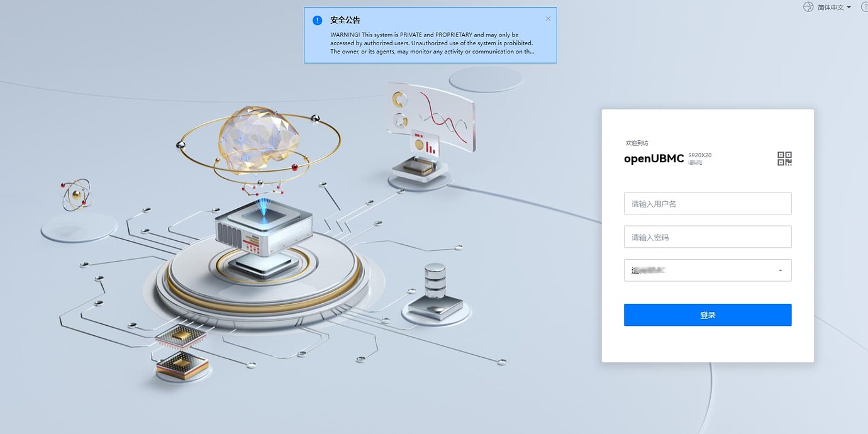Click the atom illustration on the left

click(77, 194)
